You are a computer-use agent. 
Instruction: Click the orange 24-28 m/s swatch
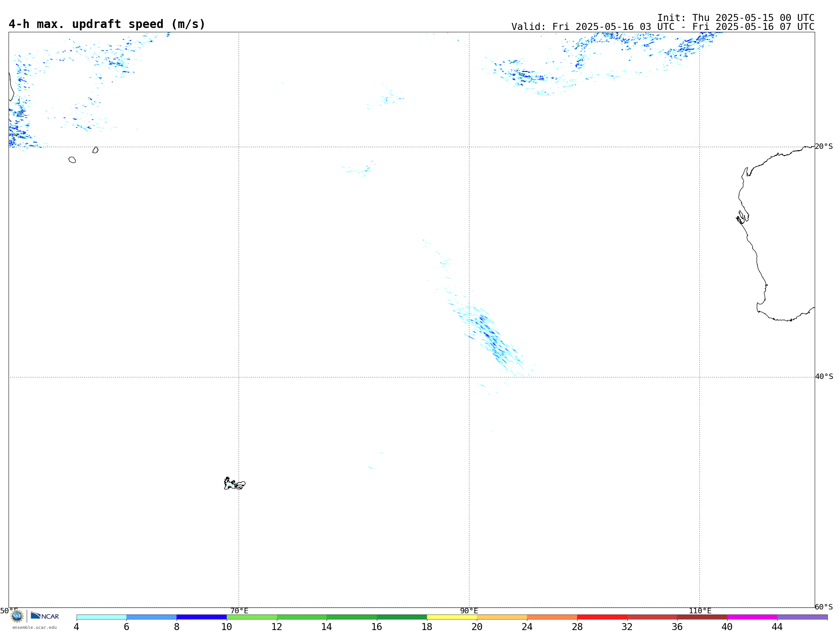tap(552, 617)
